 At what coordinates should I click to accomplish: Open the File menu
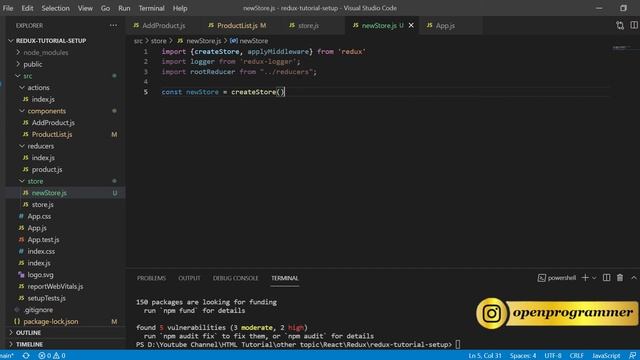[8, 8]
